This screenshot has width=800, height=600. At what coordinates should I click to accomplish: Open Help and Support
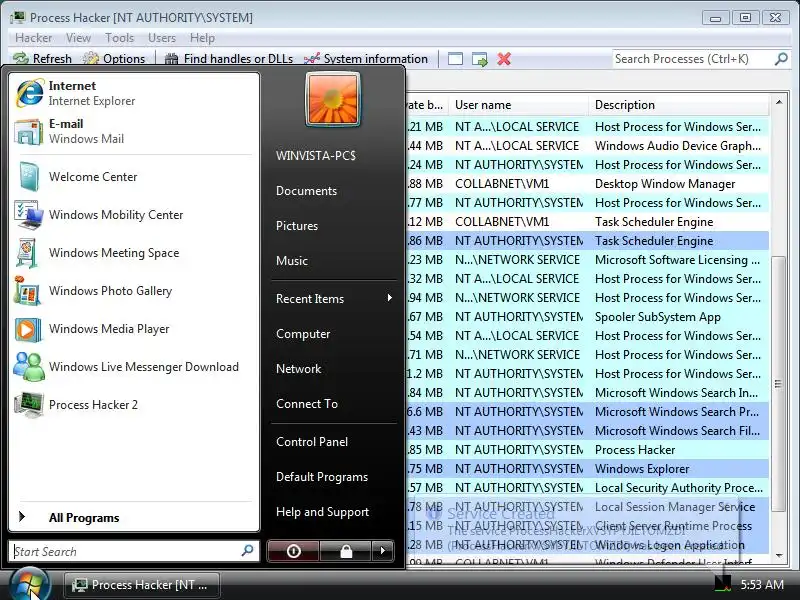[334, 512]
